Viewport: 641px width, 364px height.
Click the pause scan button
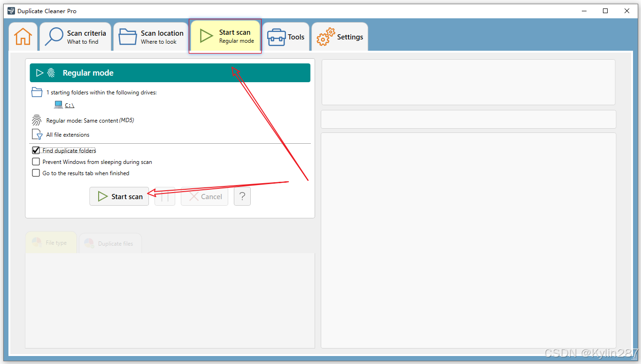(165, 196)
